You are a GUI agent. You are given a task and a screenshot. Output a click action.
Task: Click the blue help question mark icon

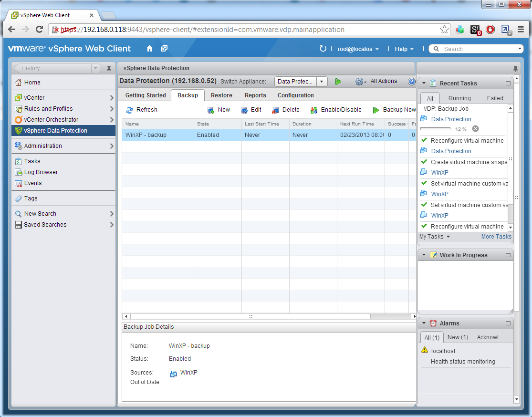pos(412,82)
